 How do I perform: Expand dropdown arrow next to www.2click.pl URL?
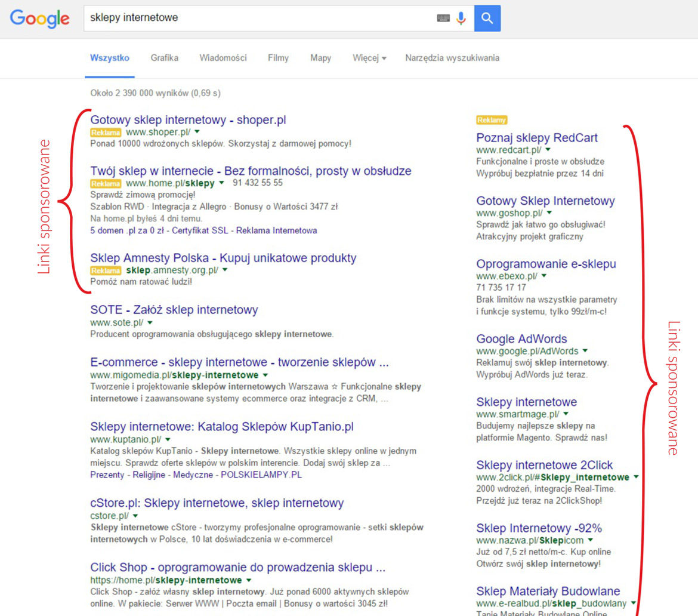pos(636,477)
